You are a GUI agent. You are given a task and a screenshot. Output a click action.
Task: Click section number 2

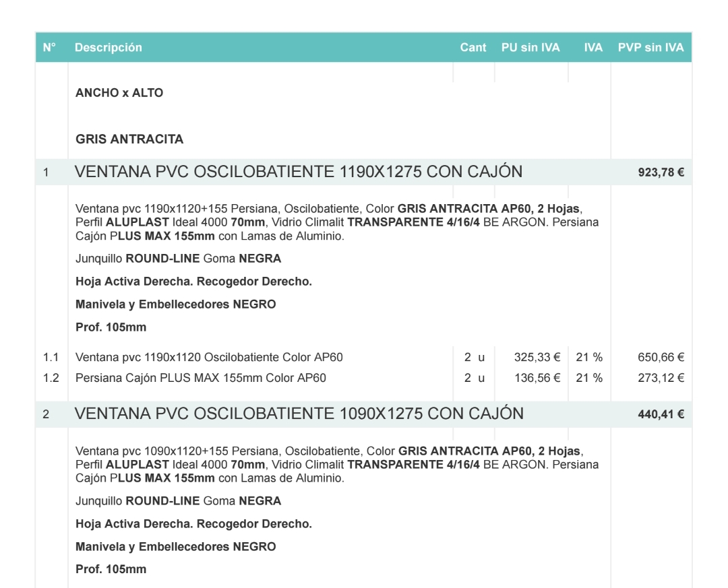[46, 414]
